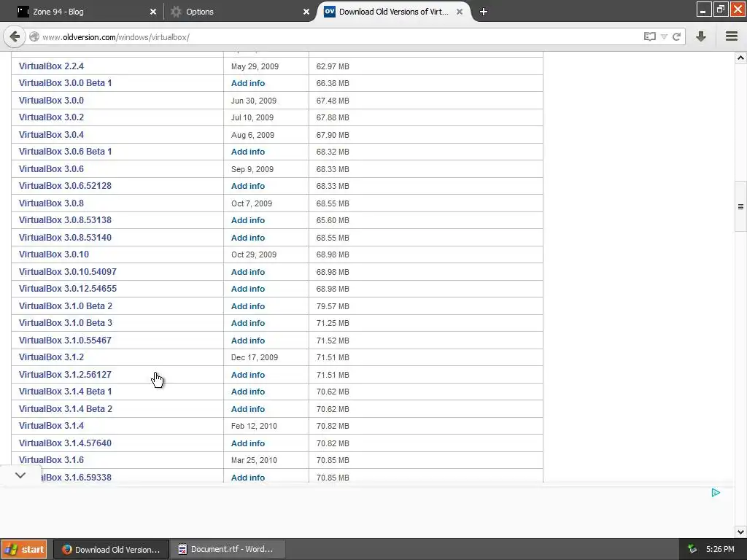747x560 pixels.
Task: Open the VirtualBox 3.0.12.54655 link
Action: (x=68, y=289)
